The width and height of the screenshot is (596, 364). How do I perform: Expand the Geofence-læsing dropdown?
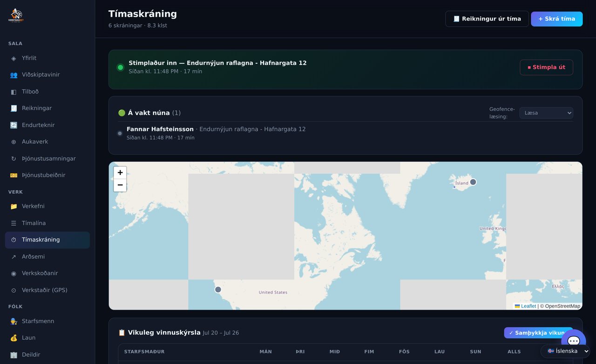(x=546, y=113)
